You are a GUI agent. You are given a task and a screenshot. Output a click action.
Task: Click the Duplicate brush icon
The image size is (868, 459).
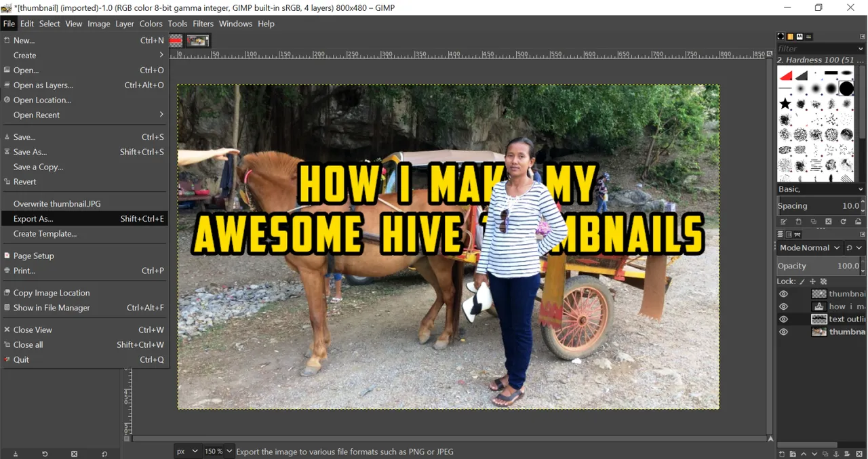[814, 222]
